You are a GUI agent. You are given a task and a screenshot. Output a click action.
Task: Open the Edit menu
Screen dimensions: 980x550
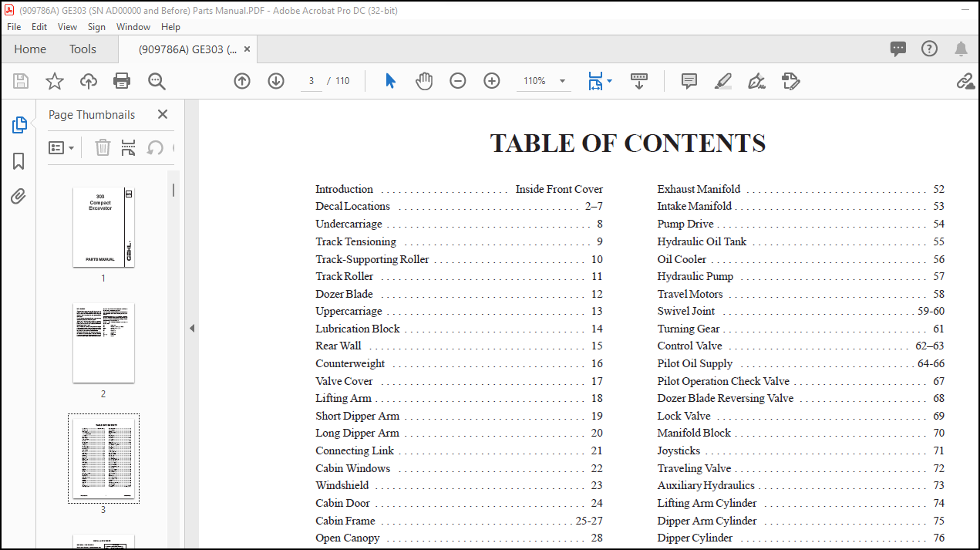(39, 26)
